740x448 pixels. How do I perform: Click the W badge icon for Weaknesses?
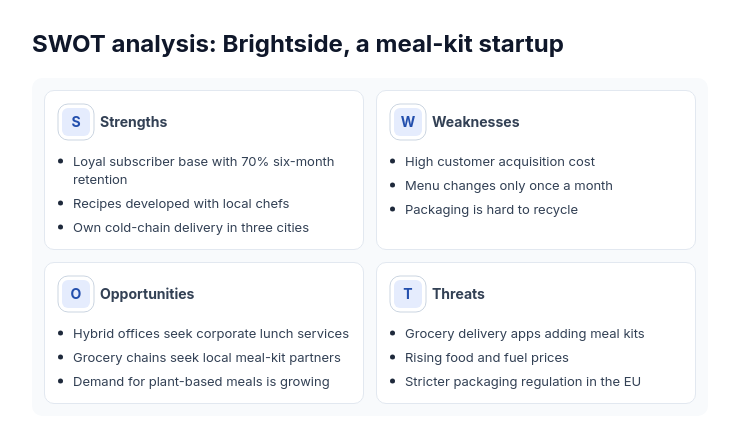[x=408, y=122]
